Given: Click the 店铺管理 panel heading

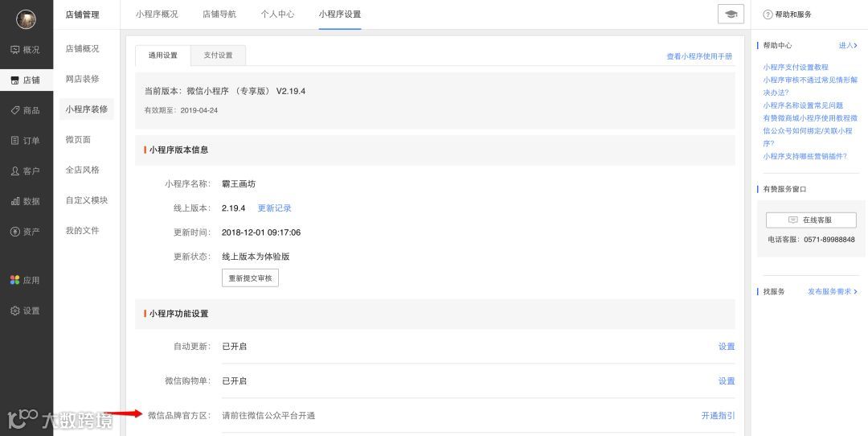Looking at the screenshot, I should click(83, 15).
